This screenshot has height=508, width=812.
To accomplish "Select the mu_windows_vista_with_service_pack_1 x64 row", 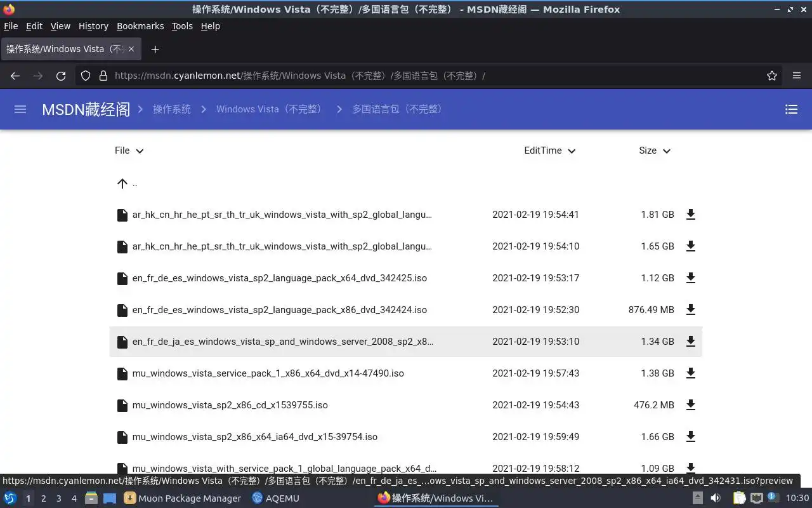I will [406, 469].
